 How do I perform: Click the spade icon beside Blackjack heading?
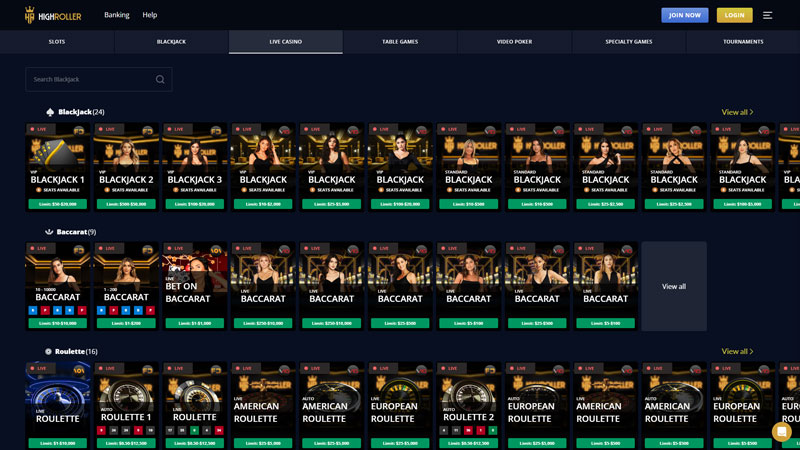point(50,112)
